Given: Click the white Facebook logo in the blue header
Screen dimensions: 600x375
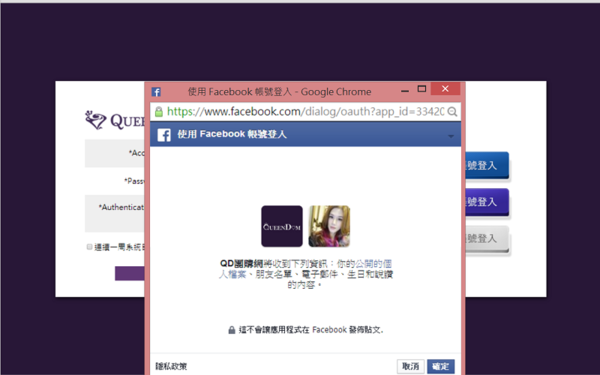Looking at the screenshot, I should (164, 135).
